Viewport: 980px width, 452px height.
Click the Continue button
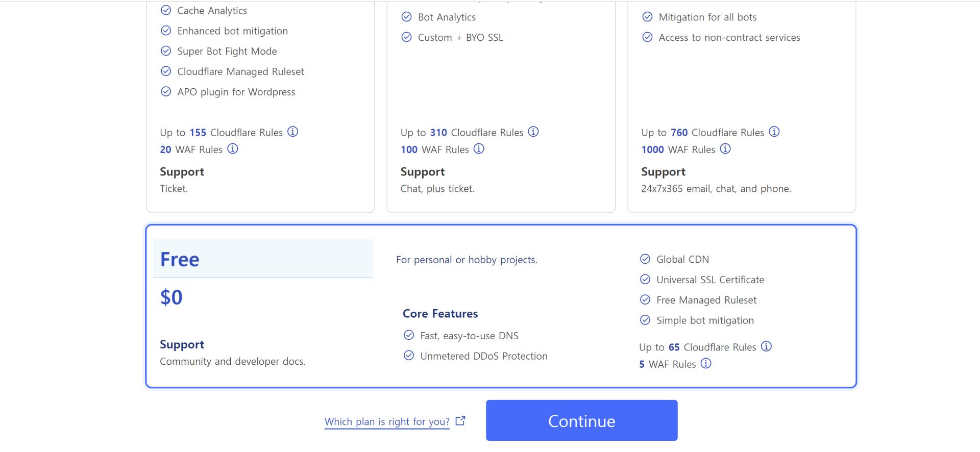click(581, 420)
